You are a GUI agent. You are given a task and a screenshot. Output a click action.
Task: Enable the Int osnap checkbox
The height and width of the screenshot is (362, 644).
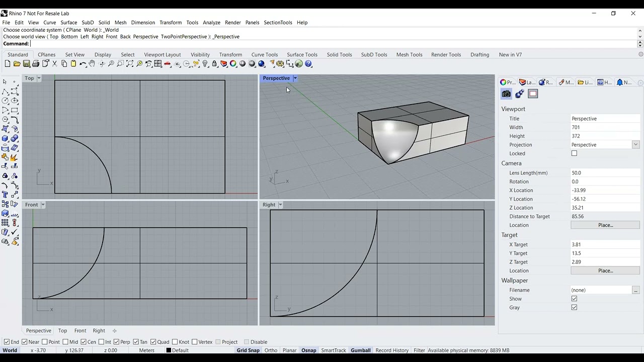pyautogui.click(x=101, y=342)
